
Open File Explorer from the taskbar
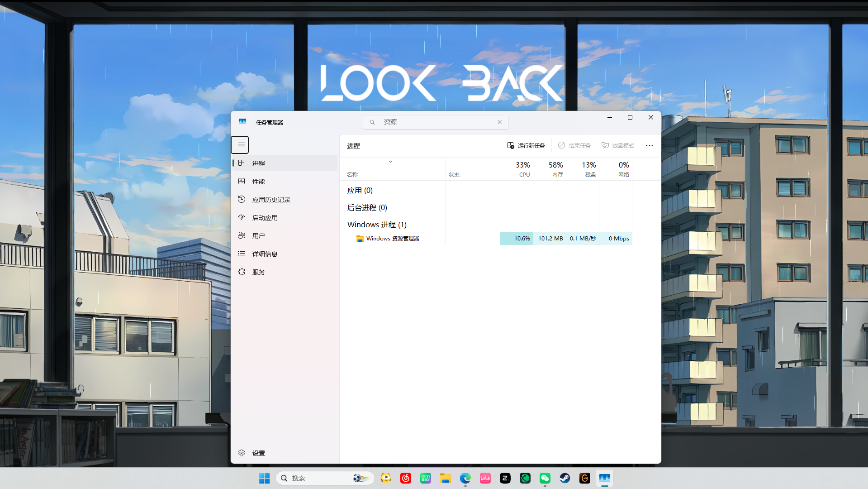[446, 478]
